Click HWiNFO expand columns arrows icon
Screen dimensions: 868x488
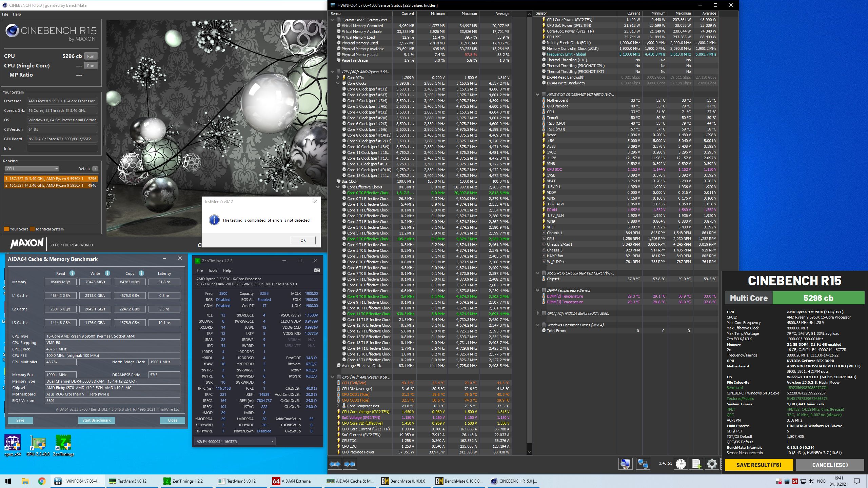pos(335,464)
